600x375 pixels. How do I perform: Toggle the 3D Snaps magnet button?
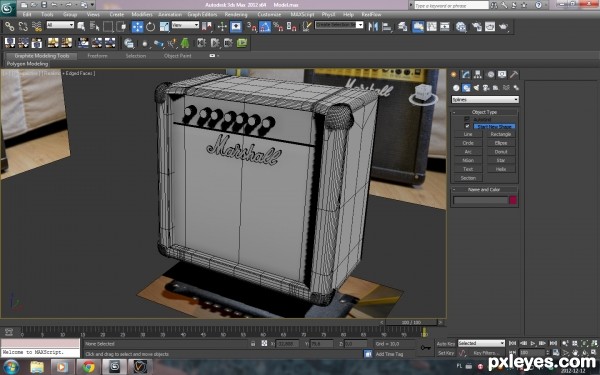[x=251, y=26]
